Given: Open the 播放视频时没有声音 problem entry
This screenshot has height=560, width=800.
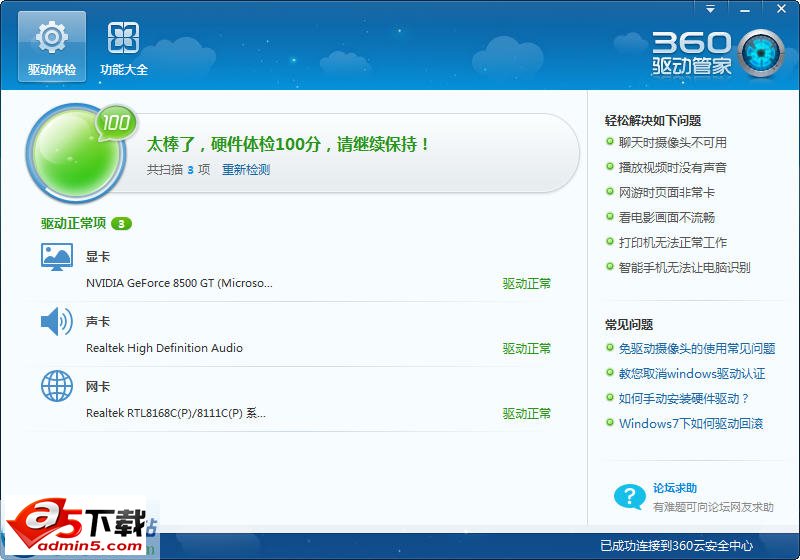Looking at the screenshot, I should tap(672, 168).
